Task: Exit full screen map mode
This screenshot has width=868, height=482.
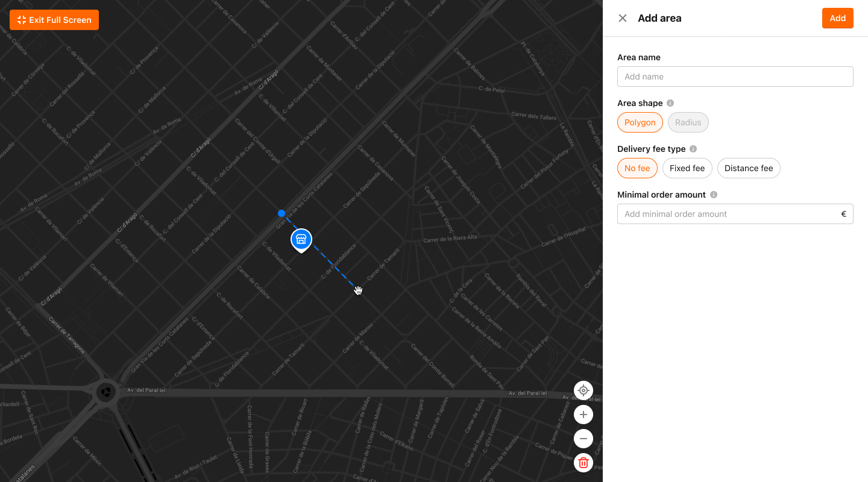Action: 54,20
